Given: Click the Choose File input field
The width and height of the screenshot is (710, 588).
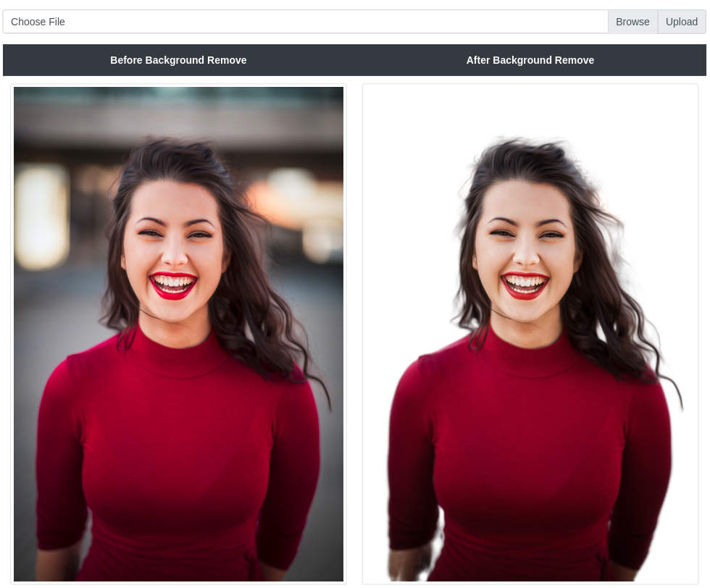Looking at the screenshot, I should tap(304, 22).
